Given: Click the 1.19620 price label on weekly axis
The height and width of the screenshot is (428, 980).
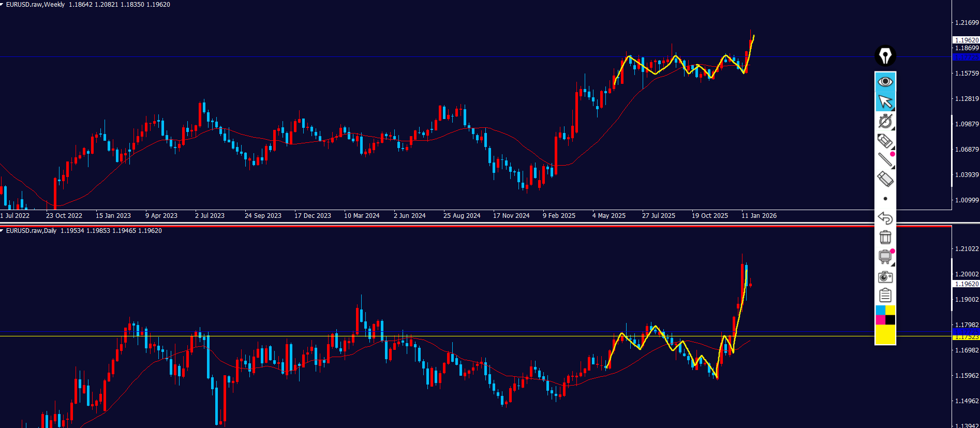Looking at the screenshot, I should pyautogui.click(x=966, y=40).
